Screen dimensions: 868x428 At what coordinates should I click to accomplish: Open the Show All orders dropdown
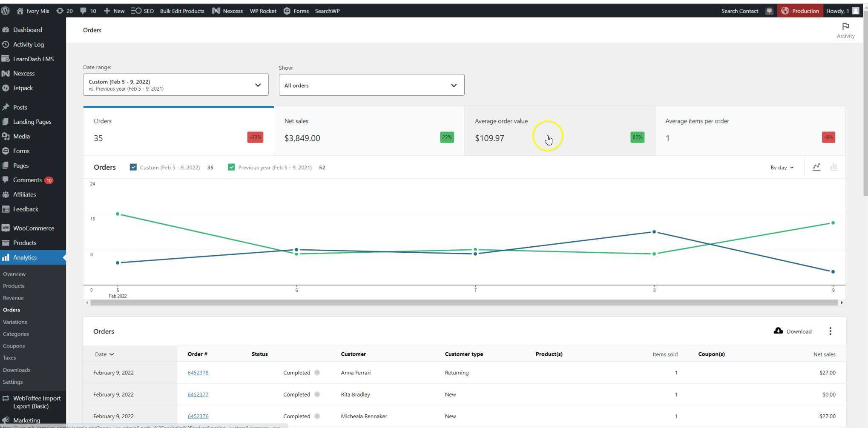click(x=371, y=85)
